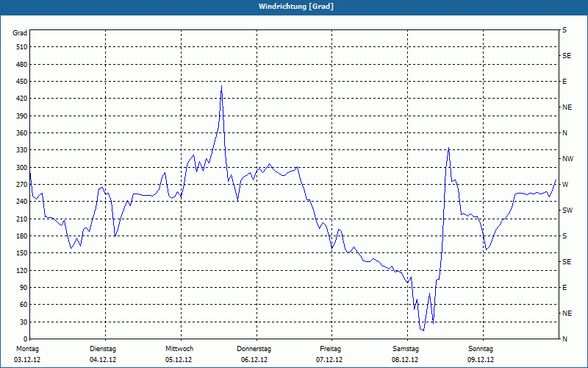Select the 420 value on left axis
Image resolution: width=588 pixels, height=368 pixels.
pos(22,99)
